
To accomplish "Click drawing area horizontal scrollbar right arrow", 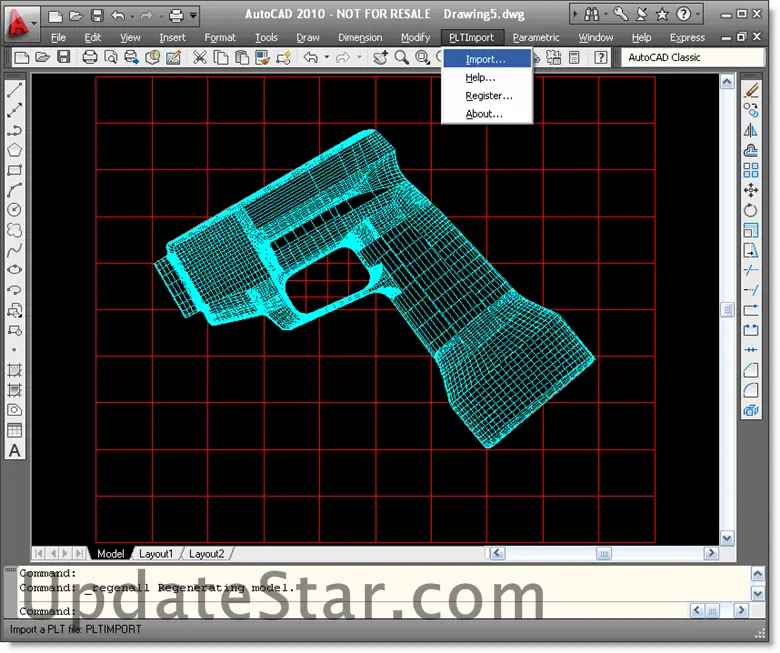I will tap(712, 553).
